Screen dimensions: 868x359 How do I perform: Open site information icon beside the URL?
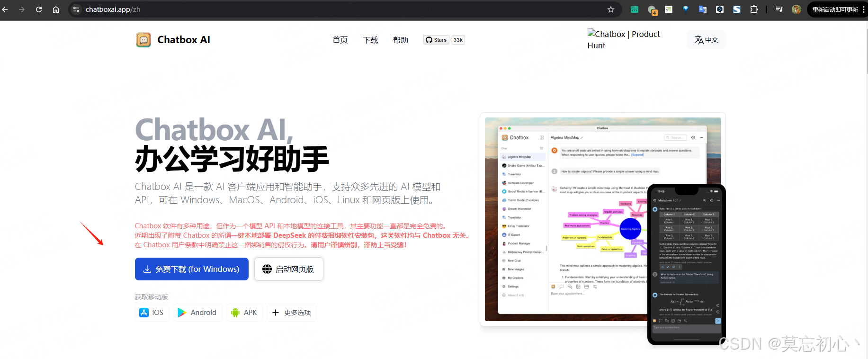point(76,9)
